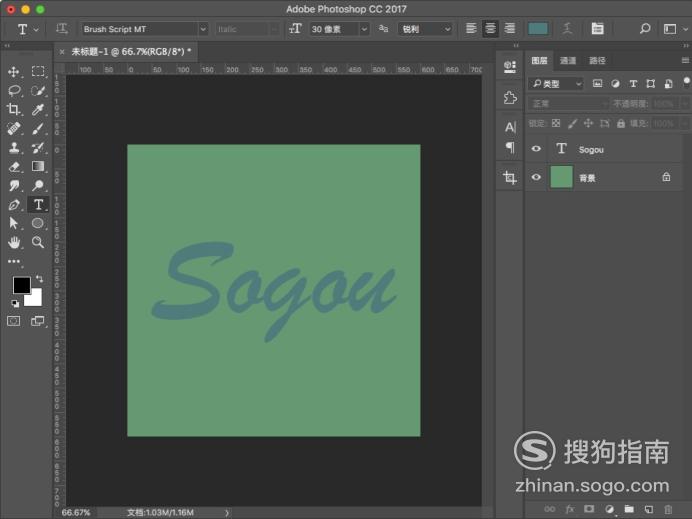Open the text color swatch in options bar
Viewport: 692px width, 519px height.
click(x=538, y=29)
